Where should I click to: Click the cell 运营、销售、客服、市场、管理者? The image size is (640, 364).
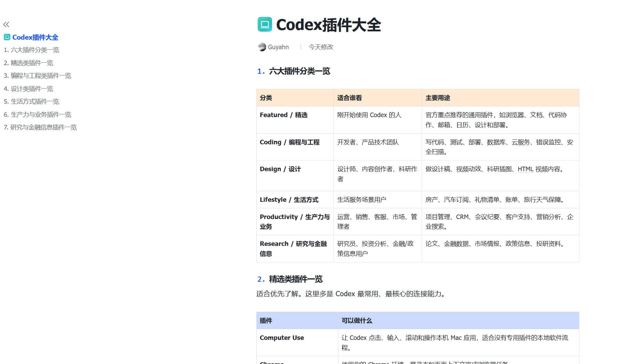click(378, 222)
